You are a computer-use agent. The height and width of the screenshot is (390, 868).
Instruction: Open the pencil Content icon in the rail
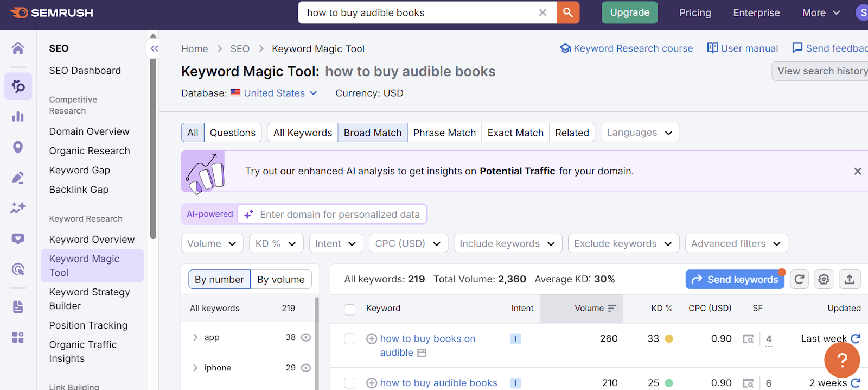coord(18,178)
